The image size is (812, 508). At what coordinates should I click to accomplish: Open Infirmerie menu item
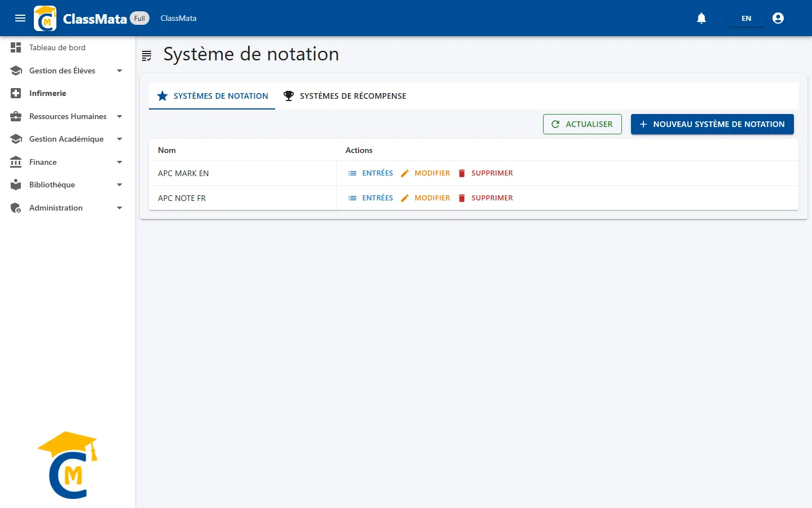[68, 93]
